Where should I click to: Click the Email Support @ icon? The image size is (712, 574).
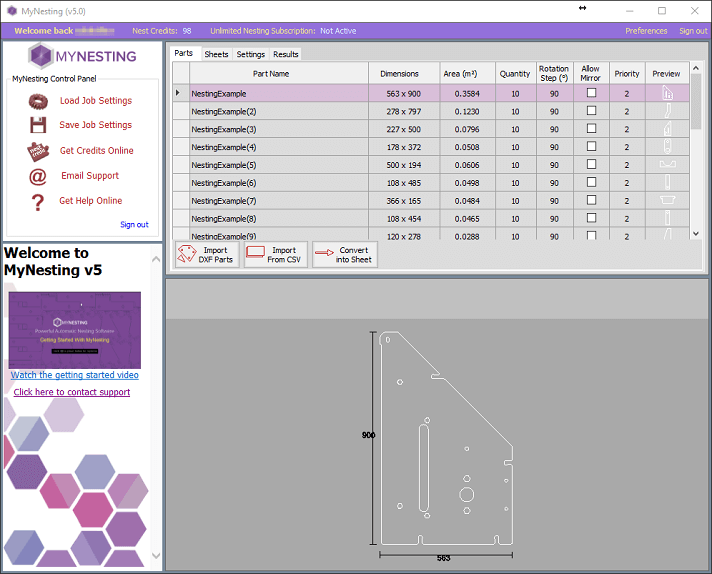pos(38,177)
